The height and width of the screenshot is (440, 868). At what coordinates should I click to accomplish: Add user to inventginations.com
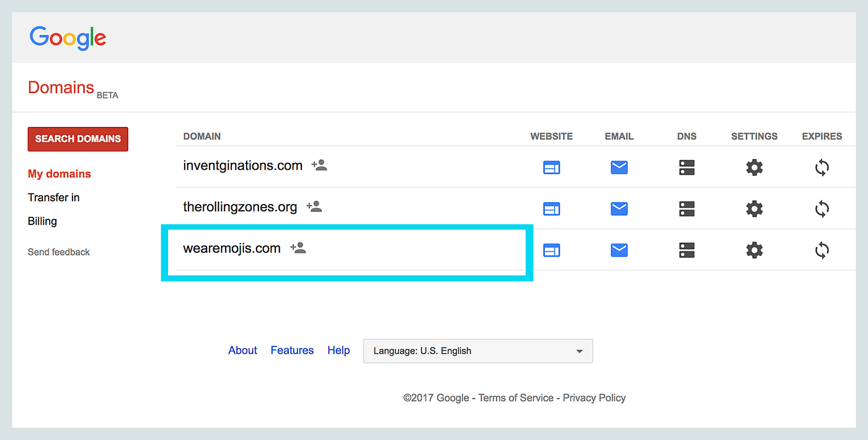(319, 165)
